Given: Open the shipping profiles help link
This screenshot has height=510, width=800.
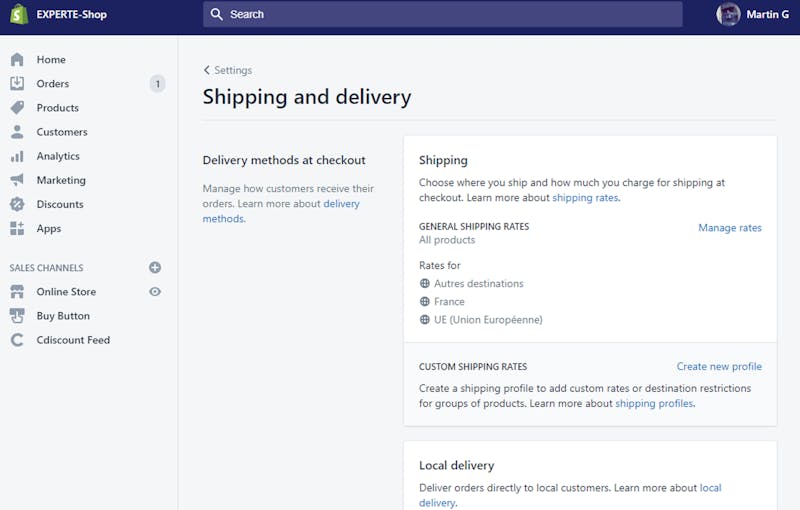Looking at the screenshot, I should click(x=654, y=404).
